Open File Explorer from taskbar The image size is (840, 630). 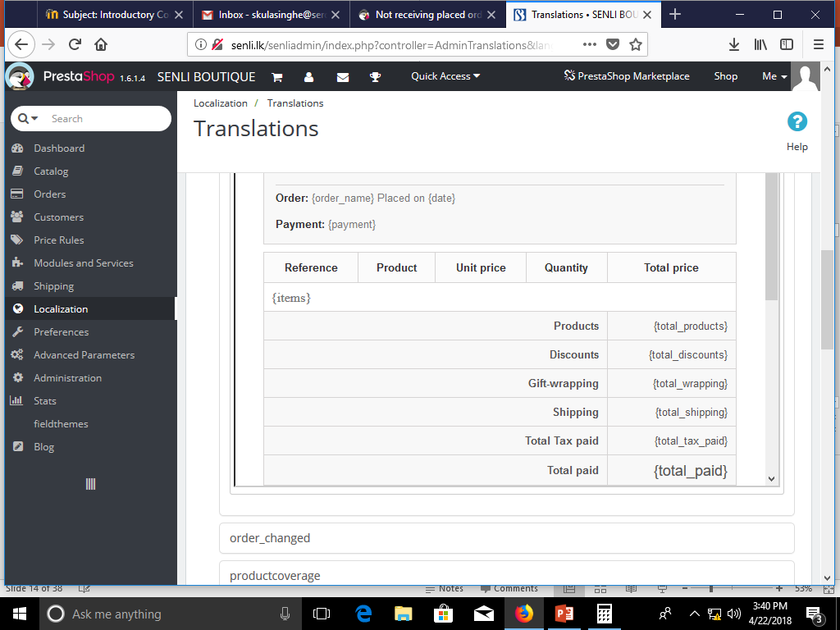[403, 614]
